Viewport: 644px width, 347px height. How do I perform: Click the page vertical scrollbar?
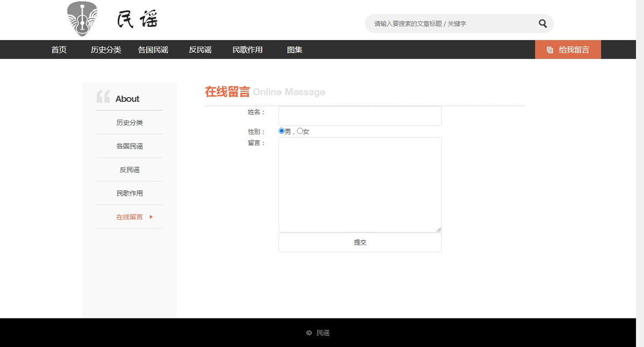(640, 173)
